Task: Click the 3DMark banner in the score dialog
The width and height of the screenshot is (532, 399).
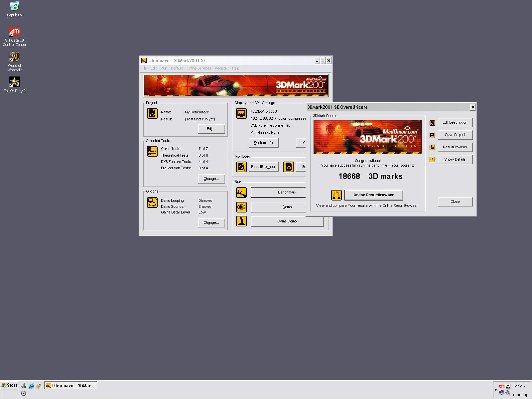Action: [368, 137]
